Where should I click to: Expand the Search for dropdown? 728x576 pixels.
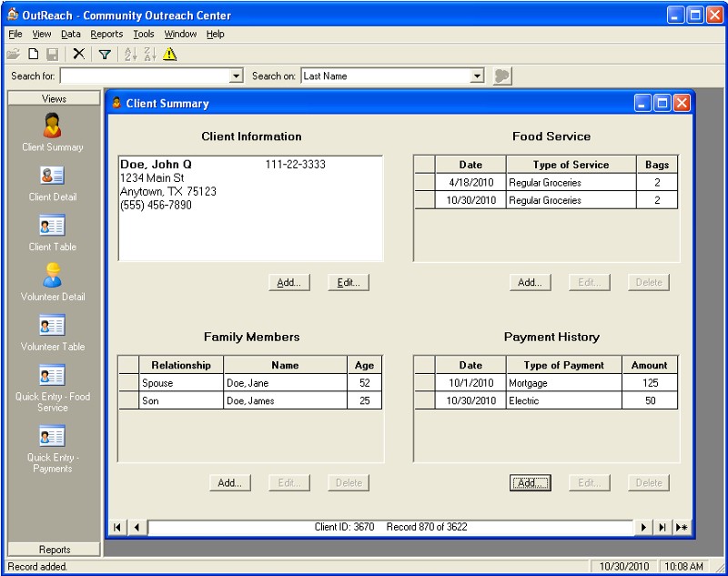coord(237,76)
